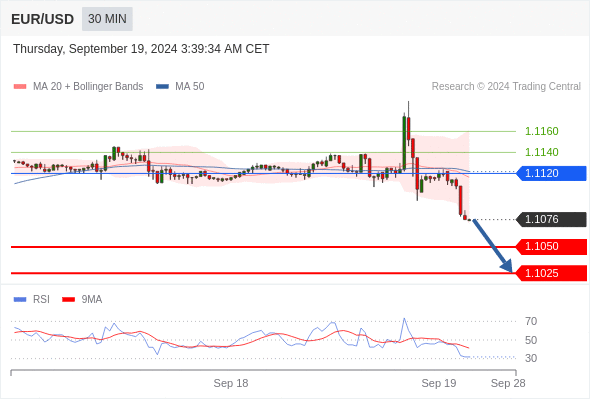Click the black 1.1076 current price tag
590x400 pixels.
551,219
